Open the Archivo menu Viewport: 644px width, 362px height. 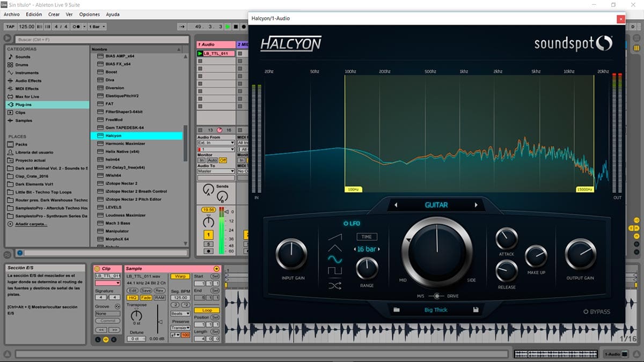12,14
